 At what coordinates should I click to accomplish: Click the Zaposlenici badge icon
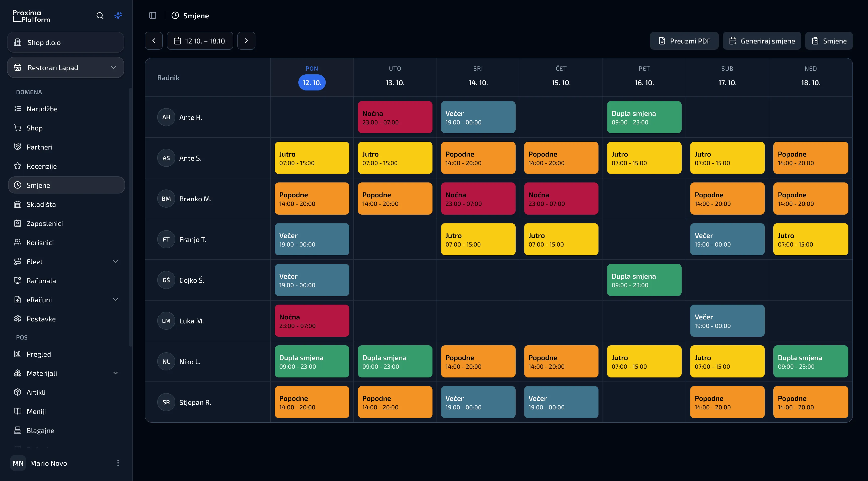pyautogui.click(x=18, y=223)
